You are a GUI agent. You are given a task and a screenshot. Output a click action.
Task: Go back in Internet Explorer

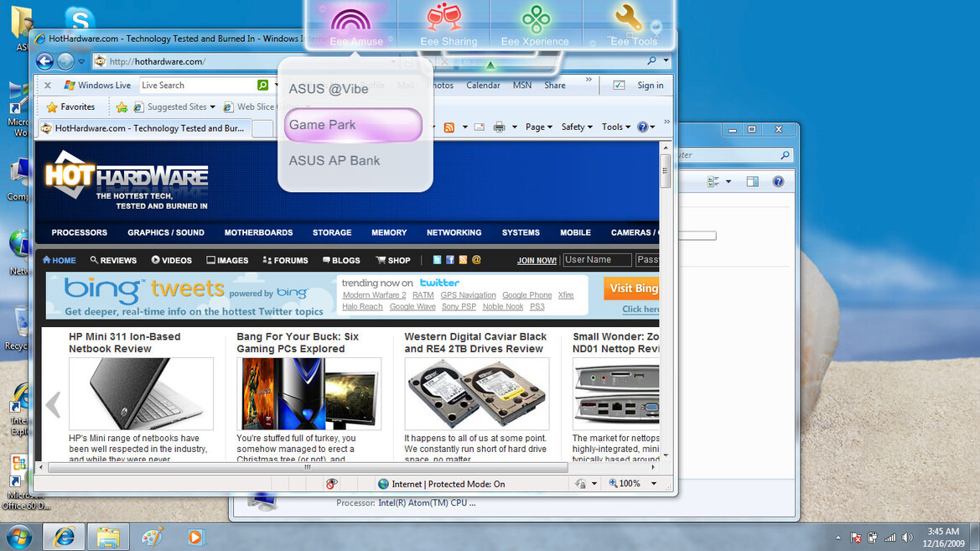click(x=44, y=61)
